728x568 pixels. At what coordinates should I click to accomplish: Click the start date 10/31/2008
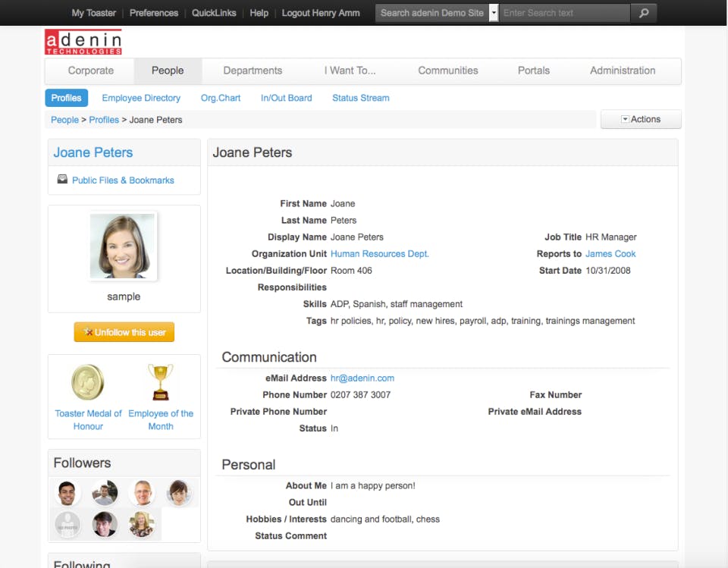tap(607, 271)
